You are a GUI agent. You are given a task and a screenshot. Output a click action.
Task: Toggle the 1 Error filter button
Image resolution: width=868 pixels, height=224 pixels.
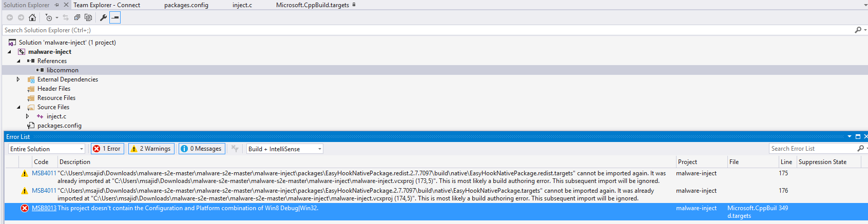pos(107,149)
